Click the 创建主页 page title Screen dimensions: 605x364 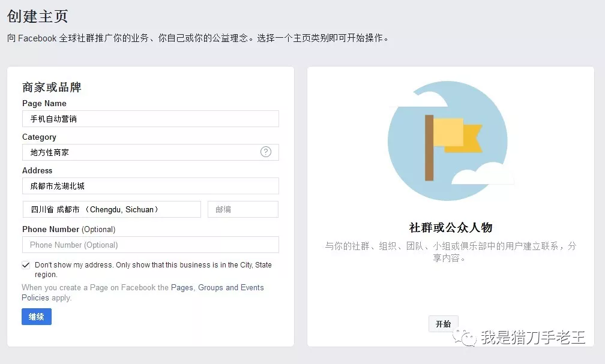click(37, 16)
